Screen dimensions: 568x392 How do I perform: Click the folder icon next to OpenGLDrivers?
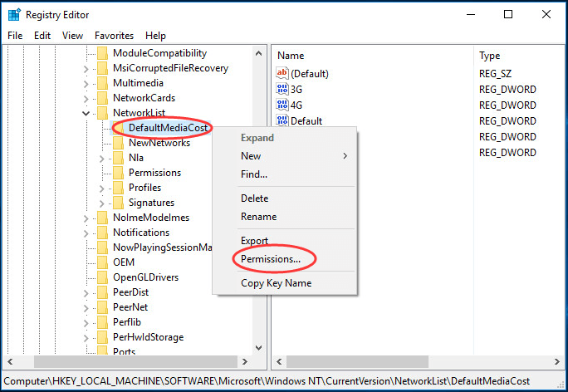click(x=102, y=277)
